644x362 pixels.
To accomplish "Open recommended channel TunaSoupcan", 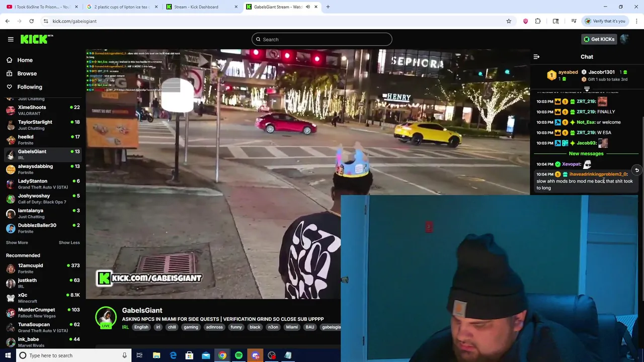I will click(43, 327).
